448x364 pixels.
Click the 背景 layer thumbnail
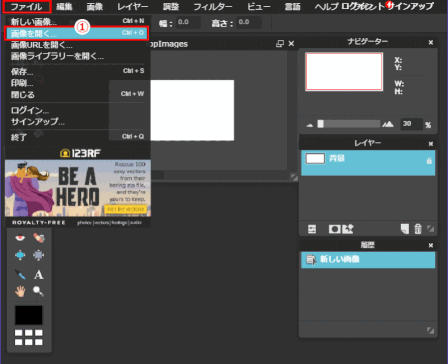click(315, 158)
